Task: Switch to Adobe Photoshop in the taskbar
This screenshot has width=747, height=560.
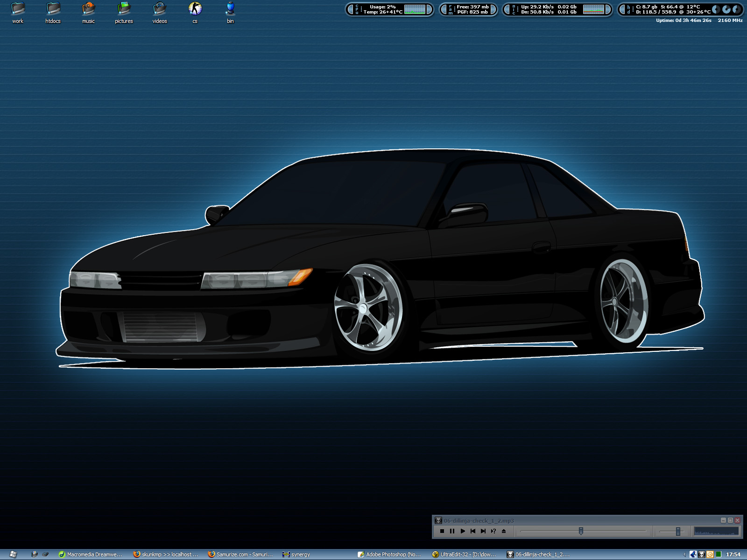Action: point(390,554)
